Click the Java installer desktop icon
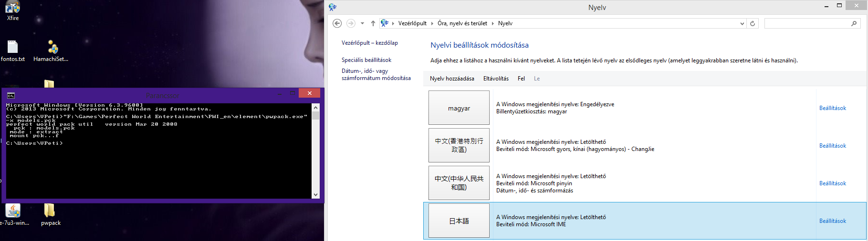 click(13, 211)
